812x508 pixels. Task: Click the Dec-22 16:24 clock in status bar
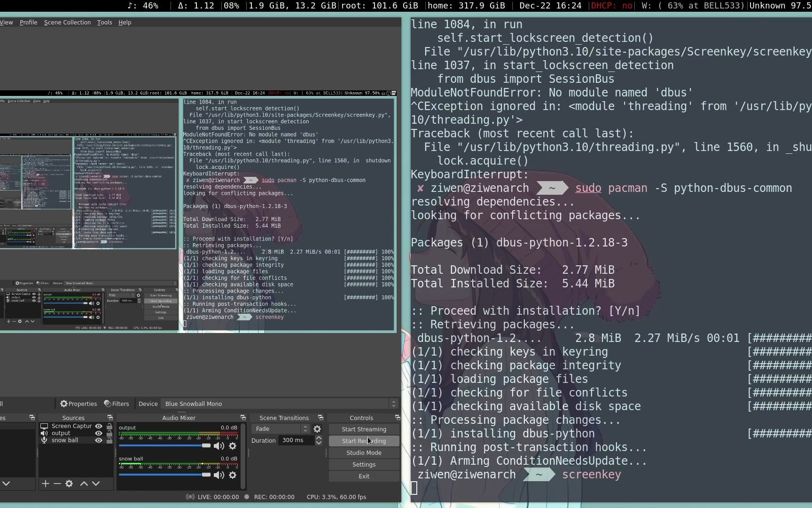click(551, 6)
